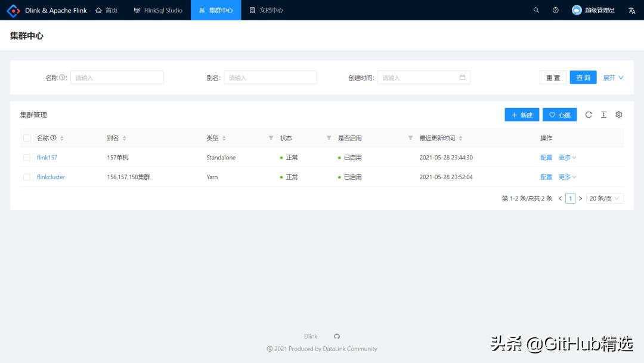Sort by the 别名 column arrows
This screenshot has height=363, width=644.
(x=125, y=138)
